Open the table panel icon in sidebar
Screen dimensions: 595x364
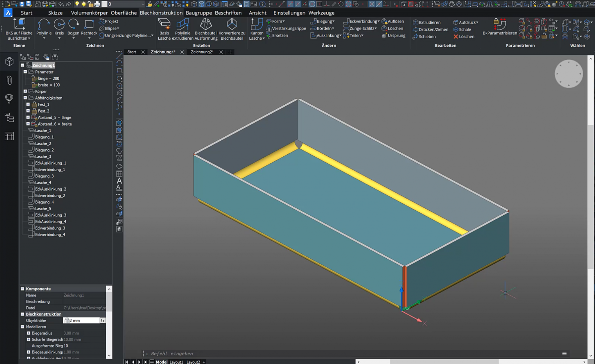click(x=9, y=136)
